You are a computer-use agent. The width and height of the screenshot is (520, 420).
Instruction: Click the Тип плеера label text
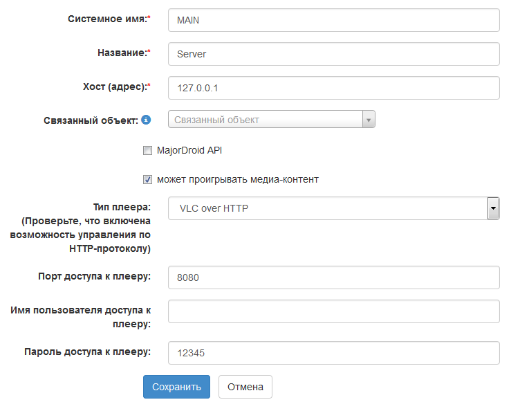[x=122, y=206]
